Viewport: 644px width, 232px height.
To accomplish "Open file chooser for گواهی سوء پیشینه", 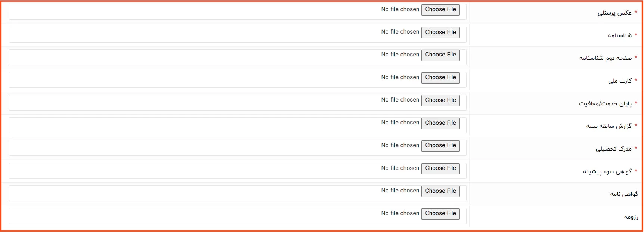I will [x=440, y=168].
